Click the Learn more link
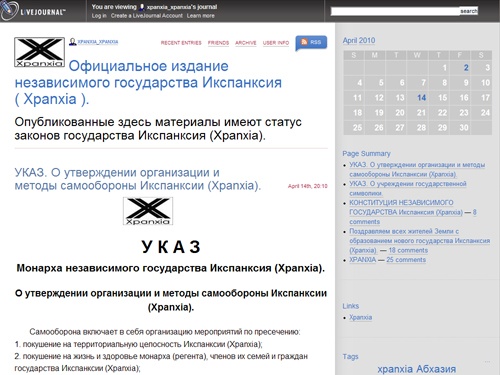The width and height of the screenshot is (500, 375). click(x=201, y=16)
